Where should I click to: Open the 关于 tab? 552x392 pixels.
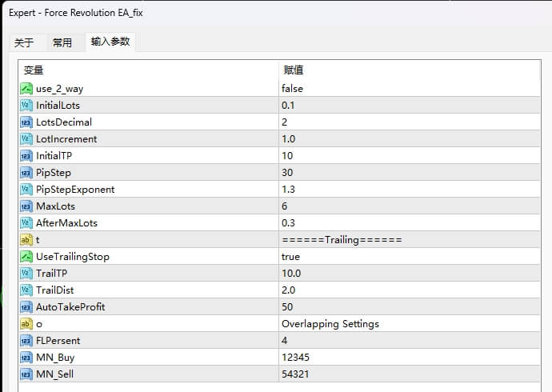click(24, 43)
